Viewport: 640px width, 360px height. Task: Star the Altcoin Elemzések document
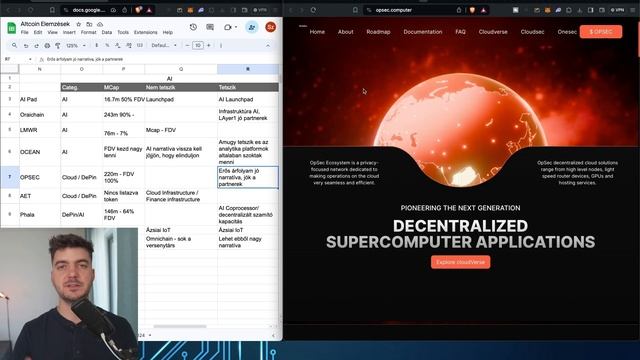point(79,24)
